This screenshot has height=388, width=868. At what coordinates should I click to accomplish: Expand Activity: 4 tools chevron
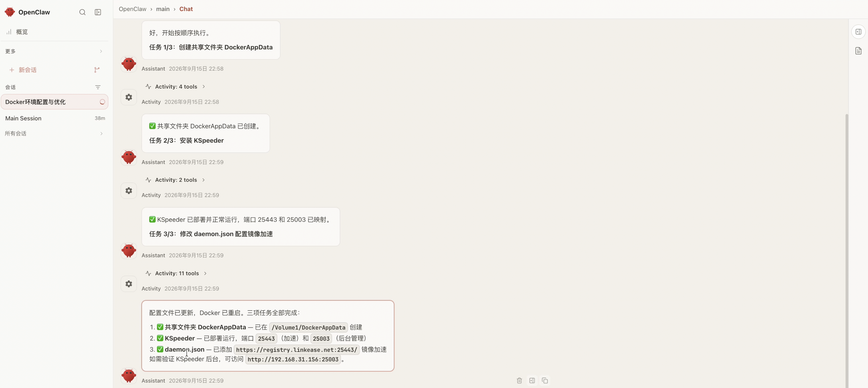(204, 87)
